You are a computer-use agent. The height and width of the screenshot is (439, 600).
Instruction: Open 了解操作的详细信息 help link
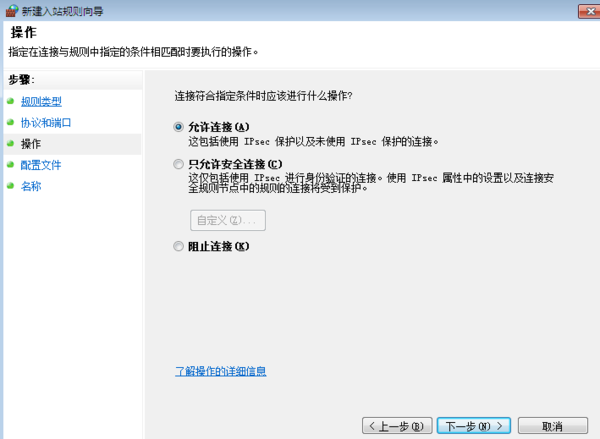coord(220,371)
